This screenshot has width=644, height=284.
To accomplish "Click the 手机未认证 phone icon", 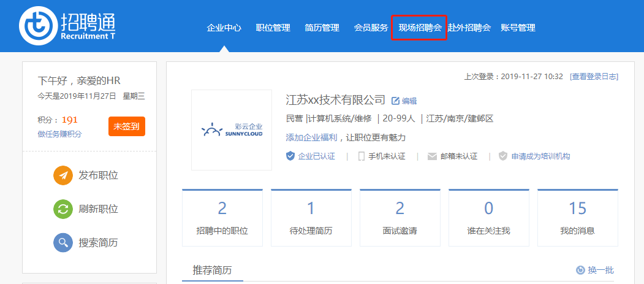I will point(362,156).
